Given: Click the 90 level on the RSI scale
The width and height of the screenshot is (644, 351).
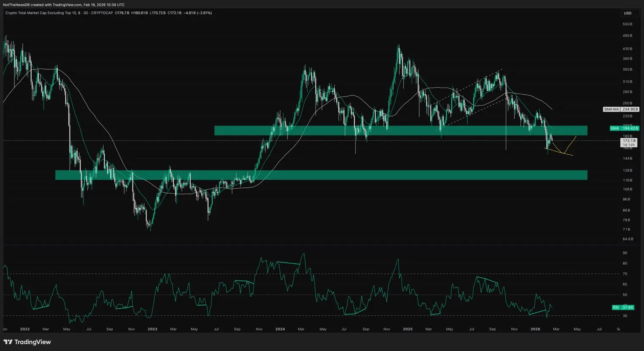Looking at the screenshot, I should point(625,253).
